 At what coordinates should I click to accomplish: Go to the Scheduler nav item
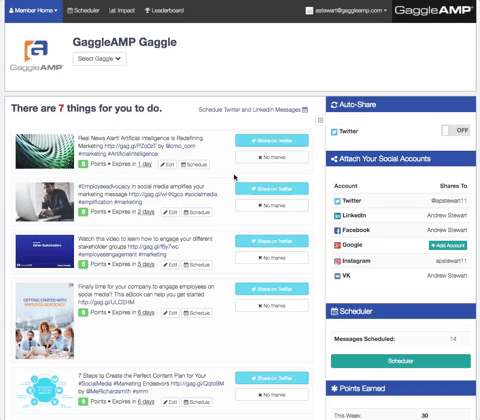83,11
